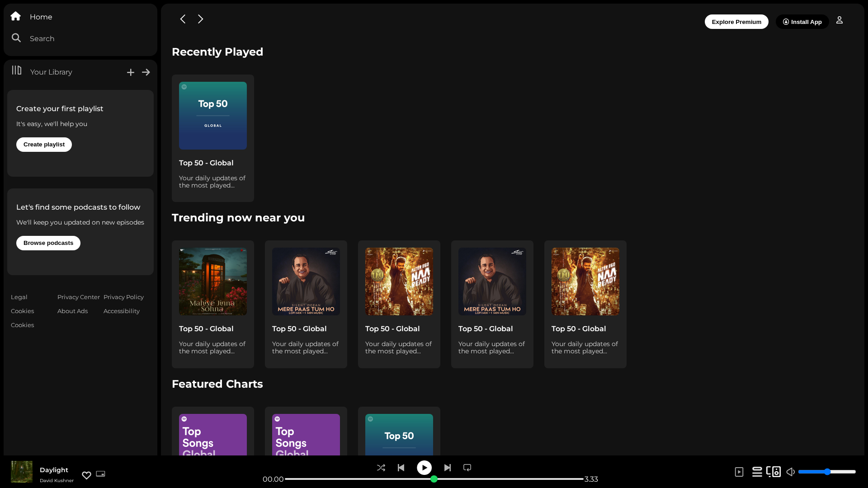
Task: Click the plus icon to add to Your Library
Action: pos(131,72)
